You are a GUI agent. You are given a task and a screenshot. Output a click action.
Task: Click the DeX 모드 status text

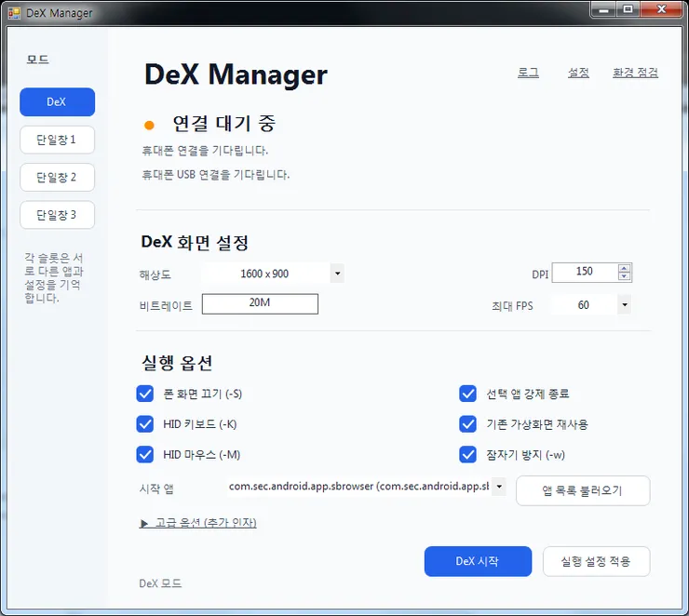(160, 583)
